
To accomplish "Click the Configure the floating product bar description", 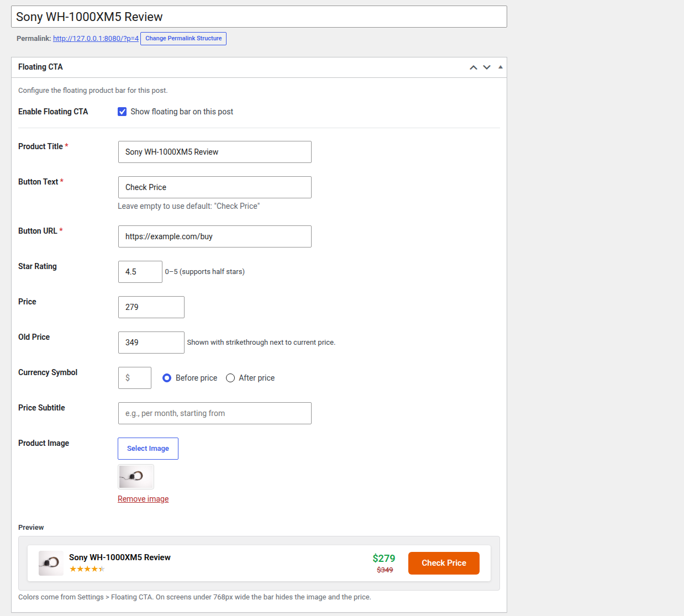I will [x=93, y=91].
